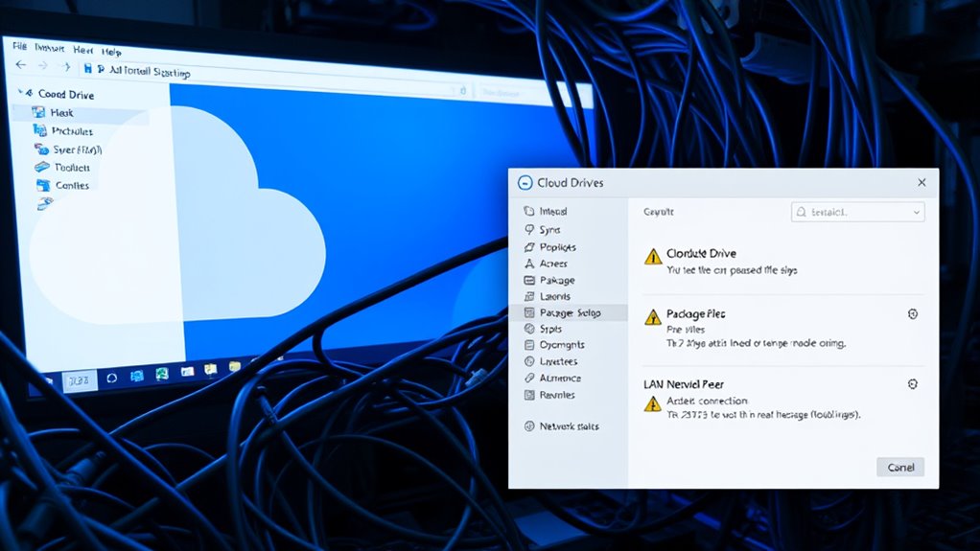Click the green app icon on the taskbar
The height and width of the screenshot is (551, 980).
(162, 374)
